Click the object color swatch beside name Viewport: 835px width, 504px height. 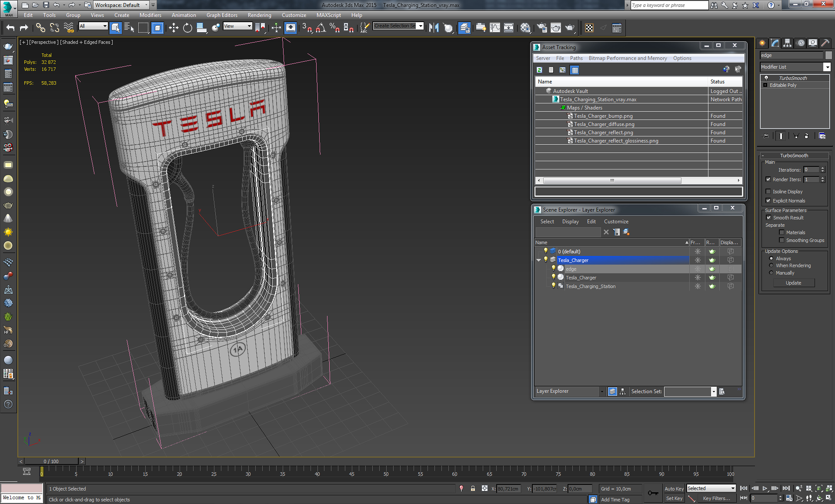(828, 55)
